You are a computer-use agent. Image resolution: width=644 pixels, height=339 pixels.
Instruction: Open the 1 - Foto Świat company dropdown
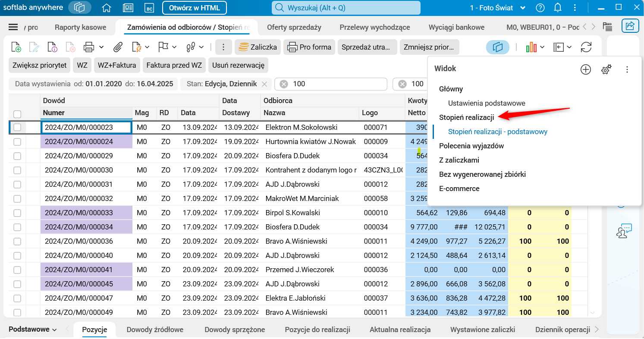point(498,8)
